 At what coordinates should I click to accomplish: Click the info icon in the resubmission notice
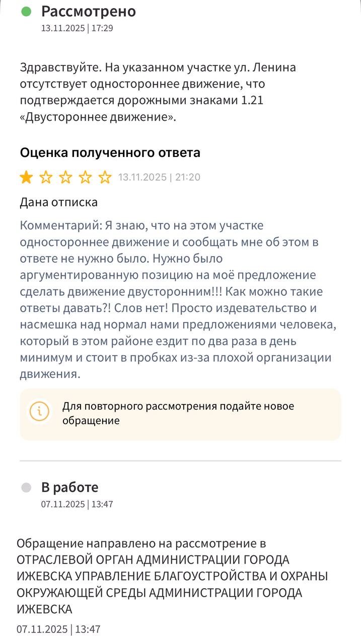tap(39, 412)
